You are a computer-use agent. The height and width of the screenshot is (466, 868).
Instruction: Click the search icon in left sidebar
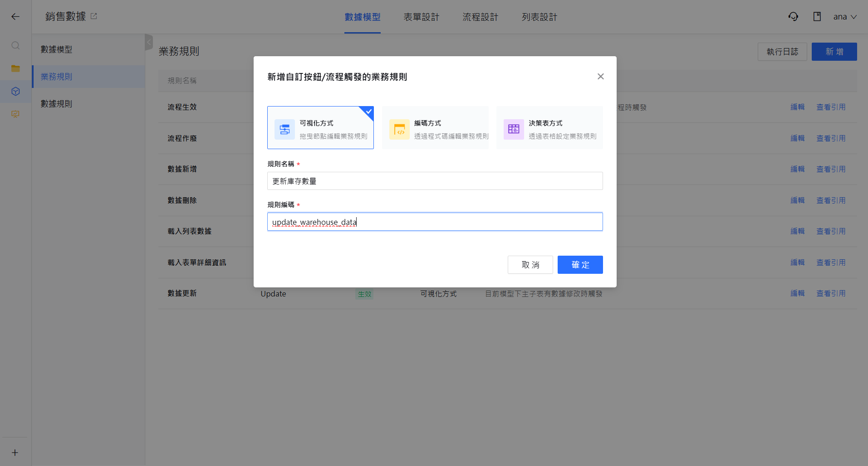15,45
